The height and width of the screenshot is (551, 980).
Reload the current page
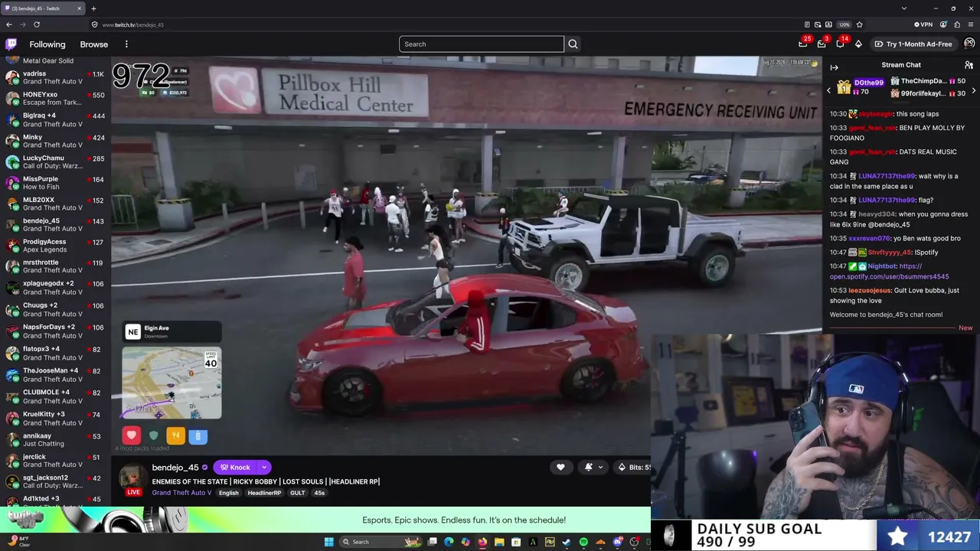[x=37, y=24]
